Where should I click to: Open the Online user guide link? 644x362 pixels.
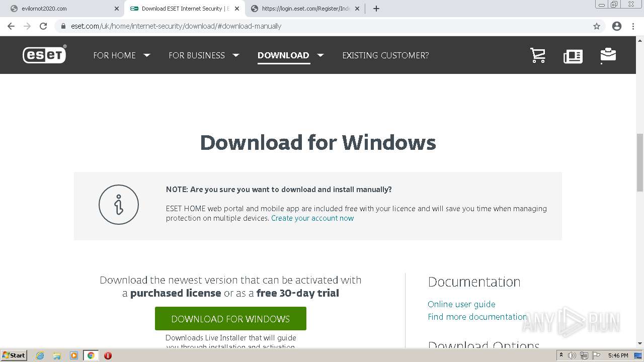[x=461, y=304]
